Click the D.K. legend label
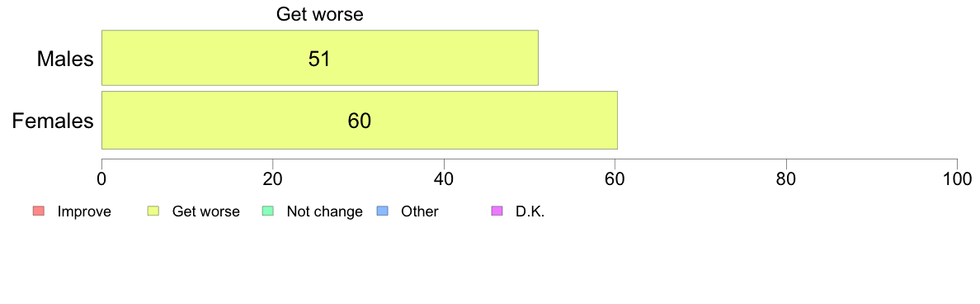The image size is (980, 304). coord(530,211)
